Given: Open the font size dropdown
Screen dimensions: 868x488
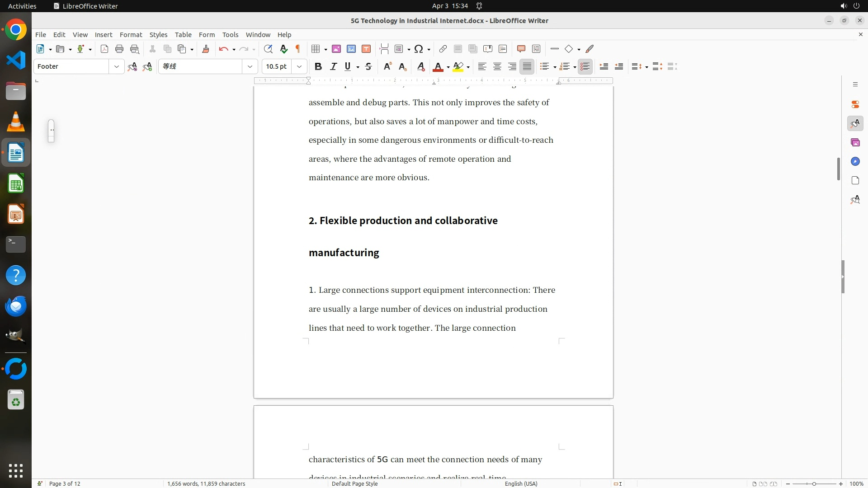Looking at the screenshot, I should [x=299, y=66].
